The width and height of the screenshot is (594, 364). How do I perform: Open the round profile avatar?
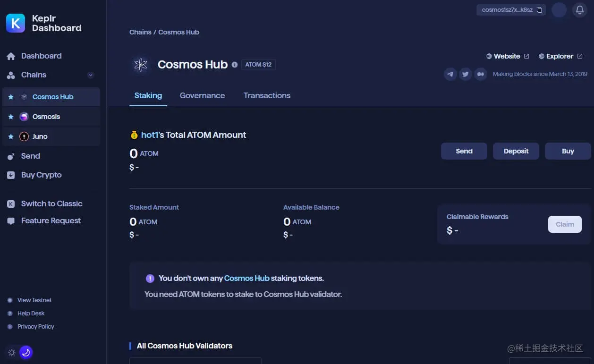[559, 10]
